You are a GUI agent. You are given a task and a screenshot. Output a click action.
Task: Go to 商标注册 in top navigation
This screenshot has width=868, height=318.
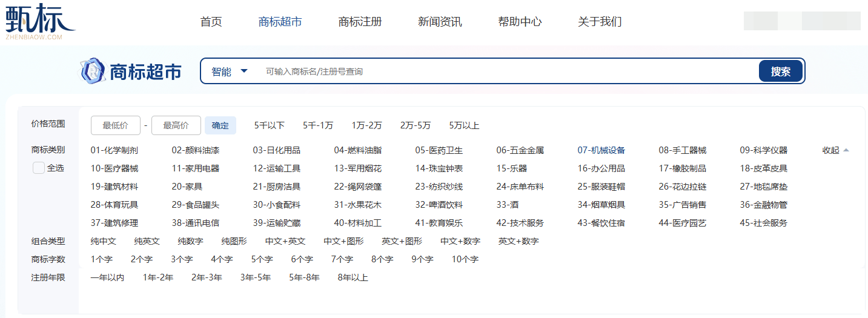click(360, 22)
